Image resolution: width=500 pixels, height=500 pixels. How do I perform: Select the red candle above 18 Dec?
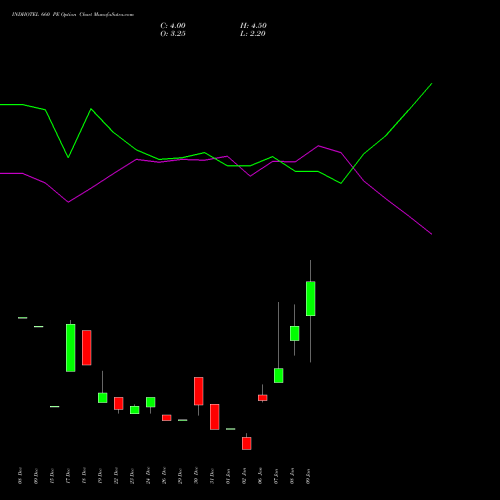(x=87, y=348)
